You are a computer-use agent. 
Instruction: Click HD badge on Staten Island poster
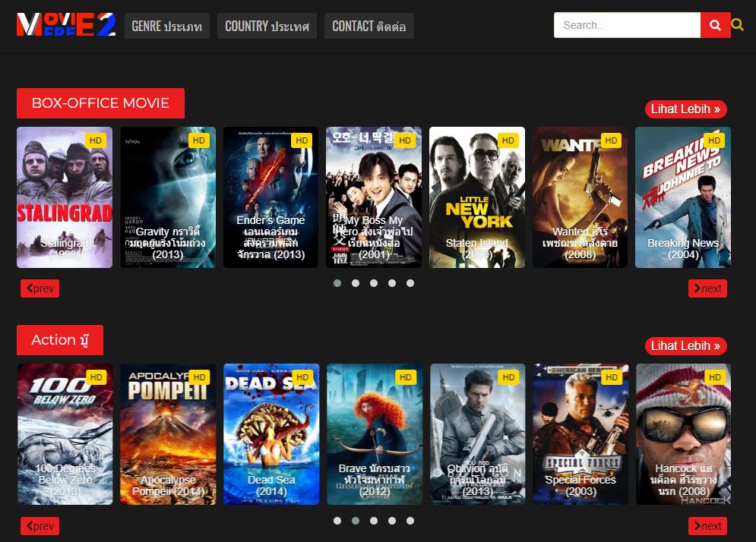[508, 140]
